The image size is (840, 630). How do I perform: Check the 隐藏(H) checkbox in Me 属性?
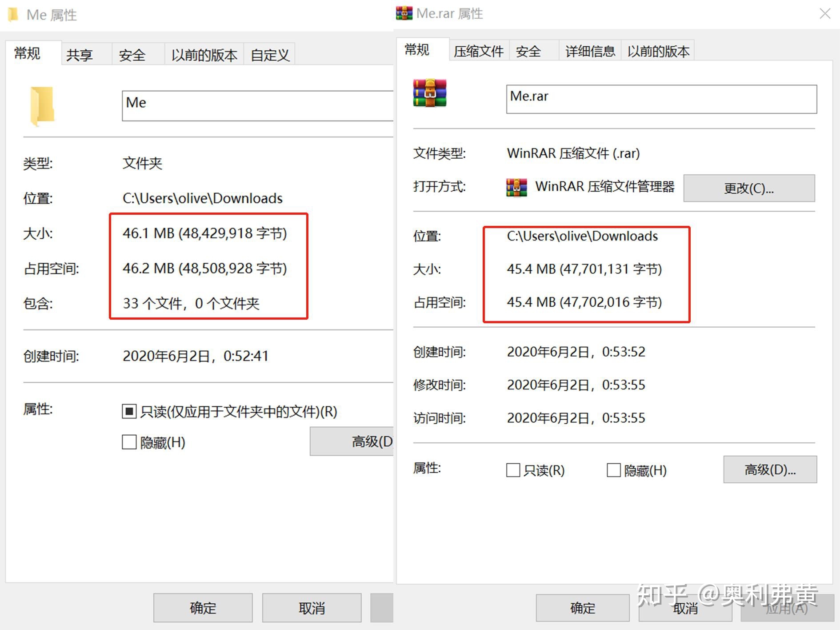128,442
